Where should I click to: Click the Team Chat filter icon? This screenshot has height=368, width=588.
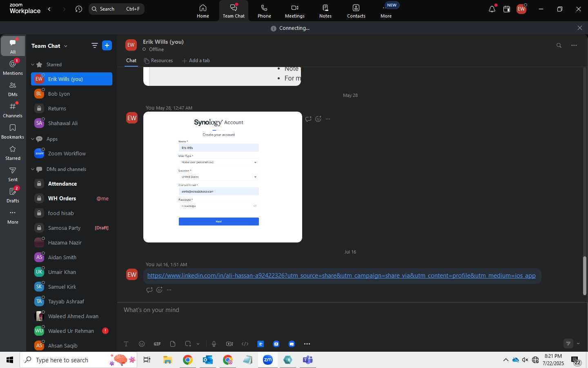[x=95, y=46]
